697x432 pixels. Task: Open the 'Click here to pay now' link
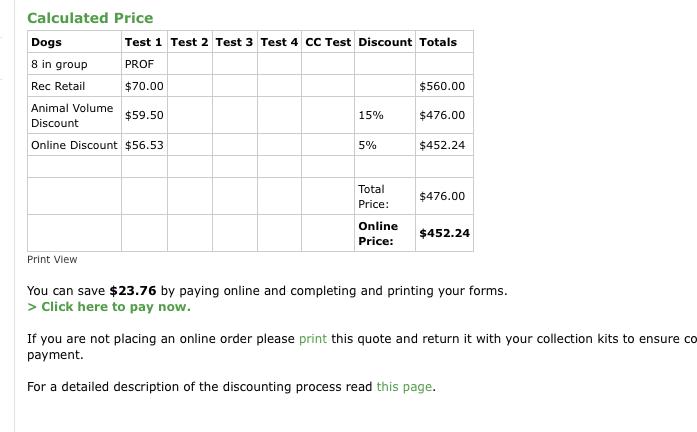tap(111, 307)
